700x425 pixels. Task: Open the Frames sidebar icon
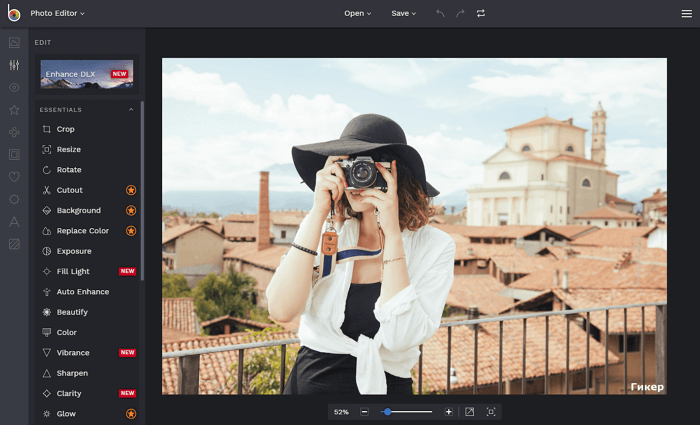tap(14, 154)
